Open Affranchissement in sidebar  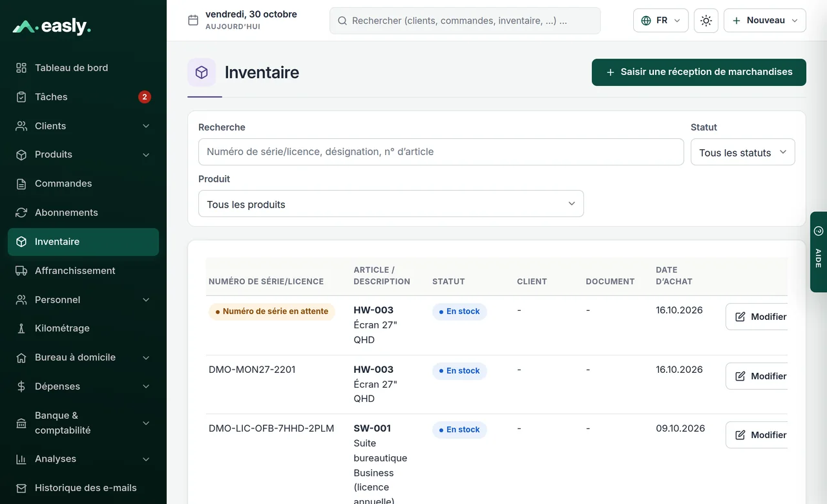tap(83, 271)
